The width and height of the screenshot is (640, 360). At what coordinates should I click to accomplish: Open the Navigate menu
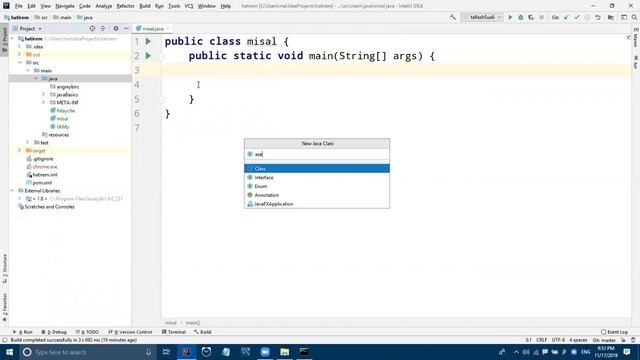(65, 6)
